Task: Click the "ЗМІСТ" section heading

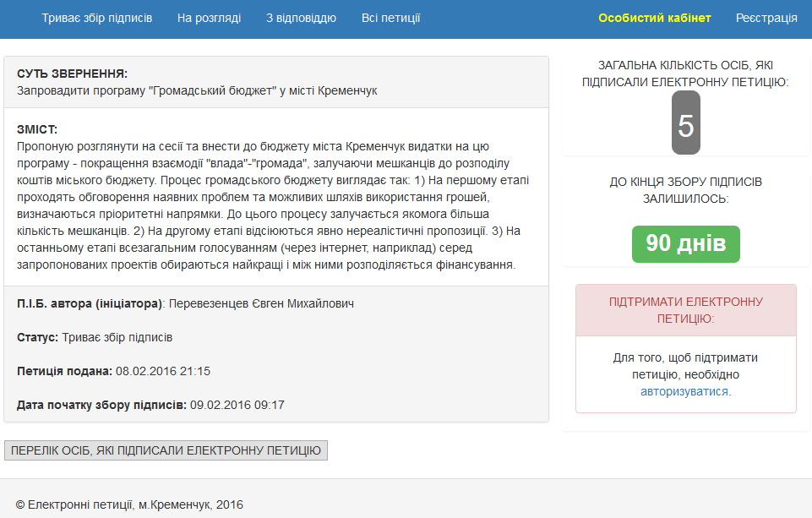Action: tap(37, 129)
